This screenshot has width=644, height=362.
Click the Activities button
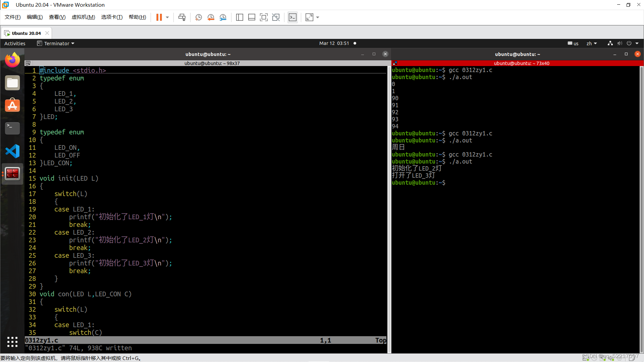coord(15,43)
